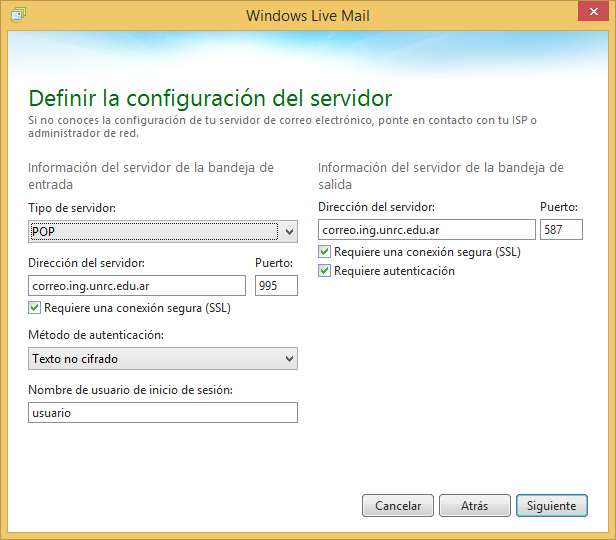The width and height of the screenshot is (616, 540).
Task: Toggle incoming server SSL secure connection checkbox
Action: pos(35,308)
